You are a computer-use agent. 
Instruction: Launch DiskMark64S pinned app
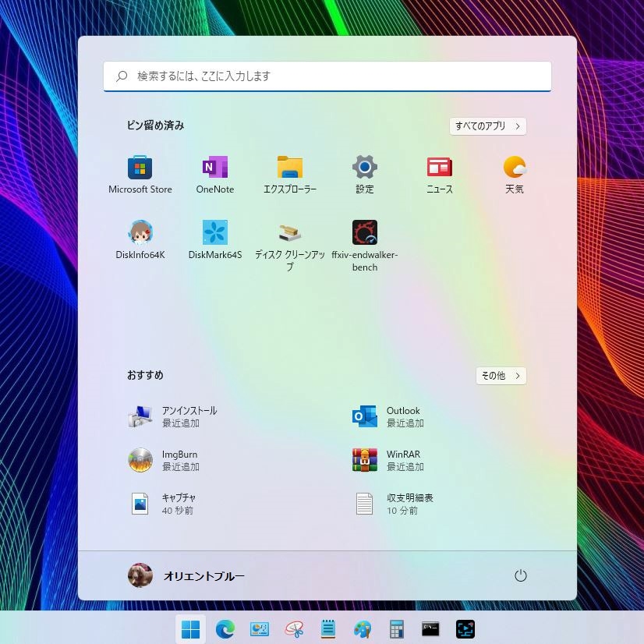215,239
